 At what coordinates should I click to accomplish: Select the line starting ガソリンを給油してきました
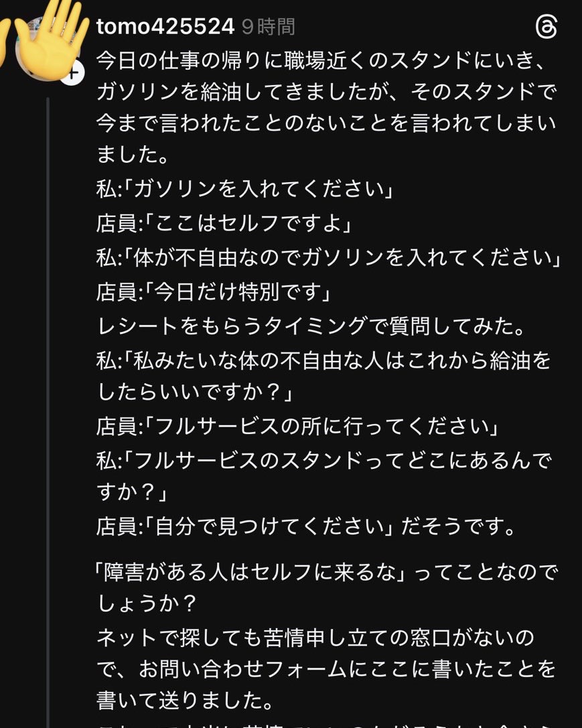[326, 92]
